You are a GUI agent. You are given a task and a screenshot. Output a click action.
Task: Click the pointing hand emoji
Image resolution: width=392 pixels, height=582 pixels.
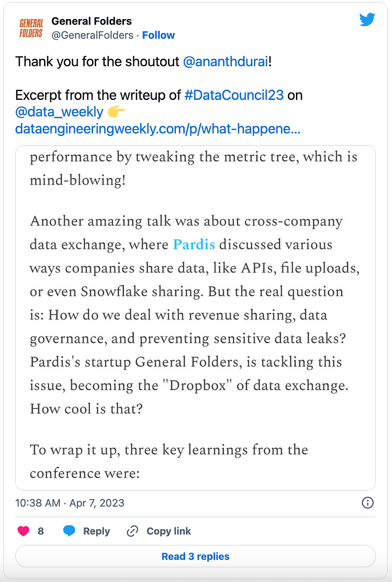[116, 112]
